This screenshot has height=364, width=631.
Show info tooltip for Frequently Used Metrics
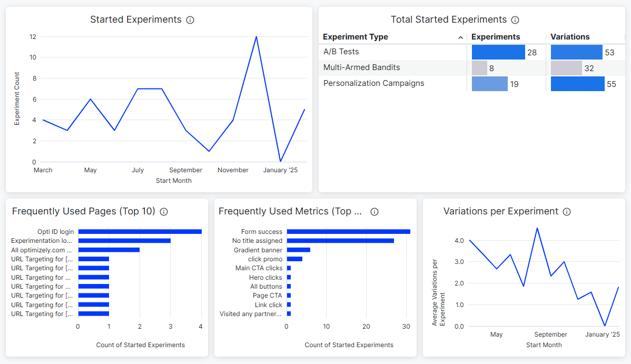point(374,212)
